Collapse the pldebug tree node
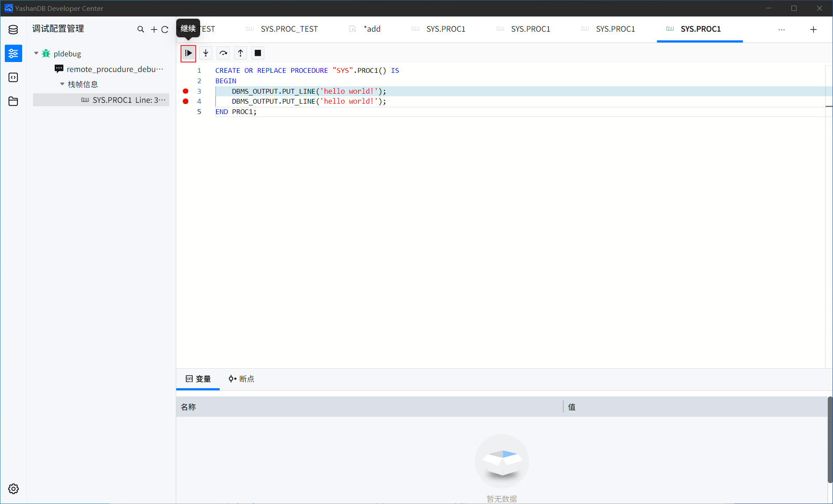Viewport: 833px width, 504px height. [x=36, y=53]
